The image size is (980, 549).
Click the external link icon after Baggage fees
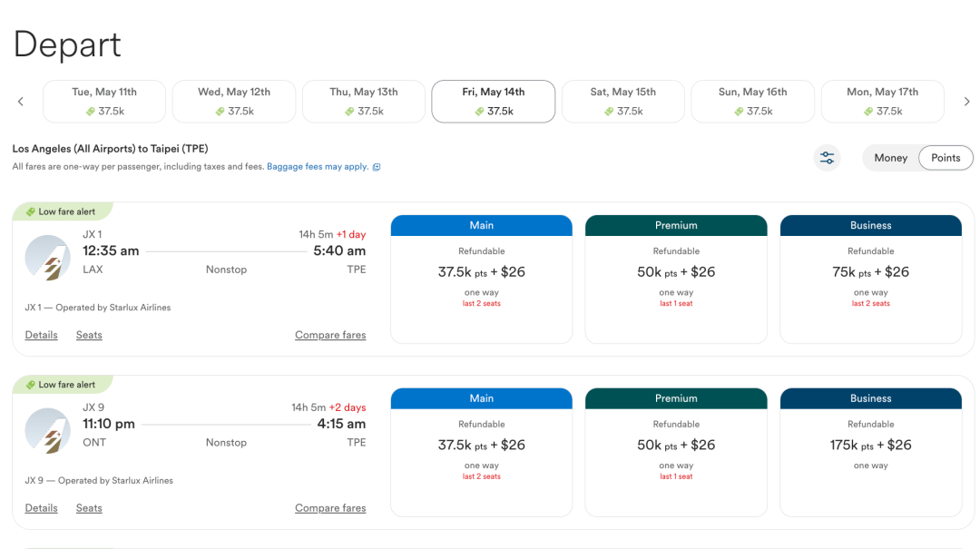(x=377, y=167)
